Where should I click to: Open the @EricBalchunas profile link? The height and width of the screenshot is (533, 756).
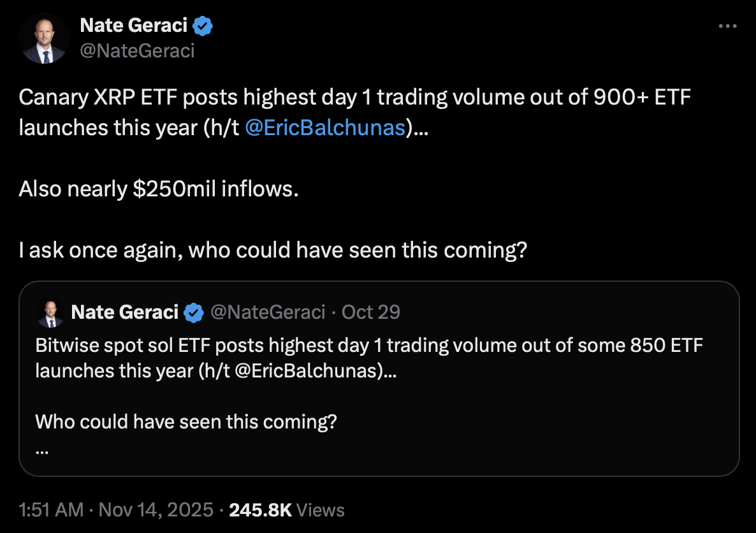tap(326, 127)
